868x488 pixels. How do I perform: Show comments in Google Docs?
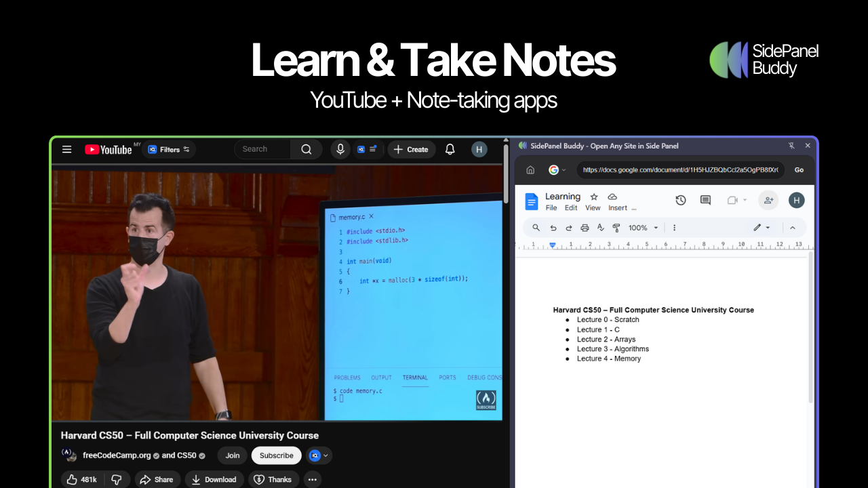705,200
